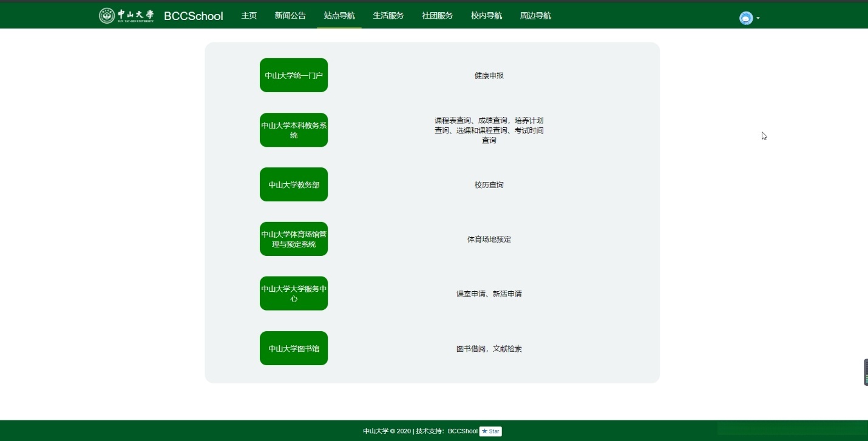
Task: Open the 周边导航 menu item
Action: 536,16
